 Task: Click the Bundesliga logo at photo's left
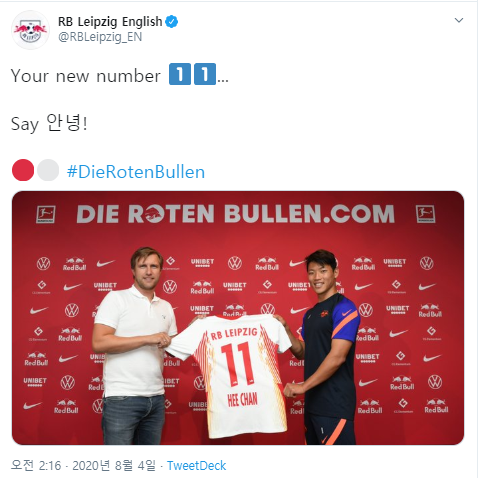tap(46, 215)
